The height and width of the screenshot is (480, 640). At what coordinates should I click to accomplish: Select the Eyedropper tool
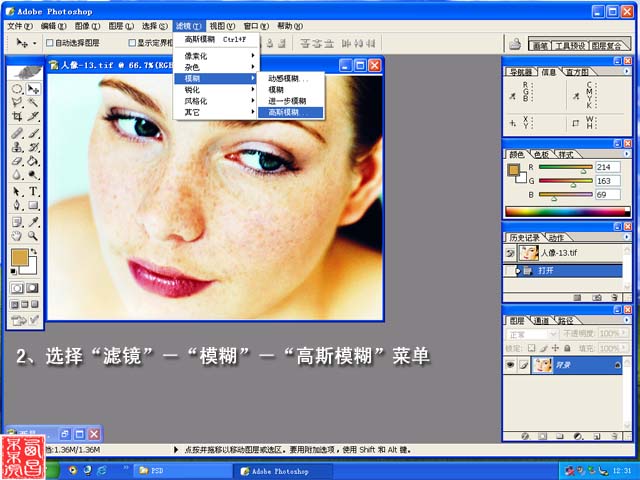coord(33,222)
